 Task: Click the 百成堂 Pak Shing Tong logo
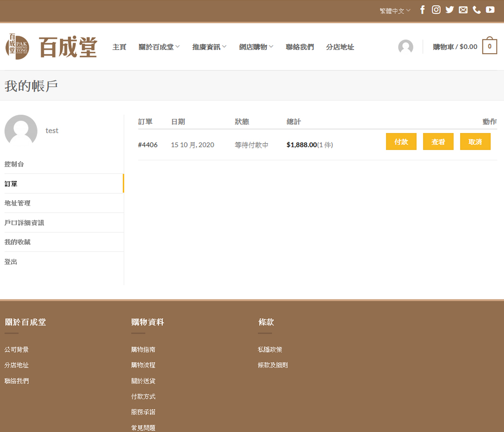[x=51, y=47]
